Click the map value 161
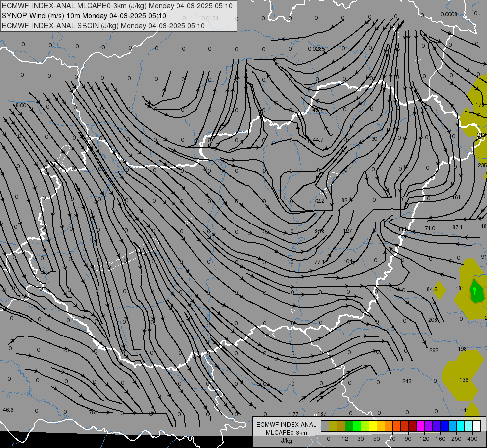Image resolution: width=487 pixels, height=448 pixels. point(456,198)
